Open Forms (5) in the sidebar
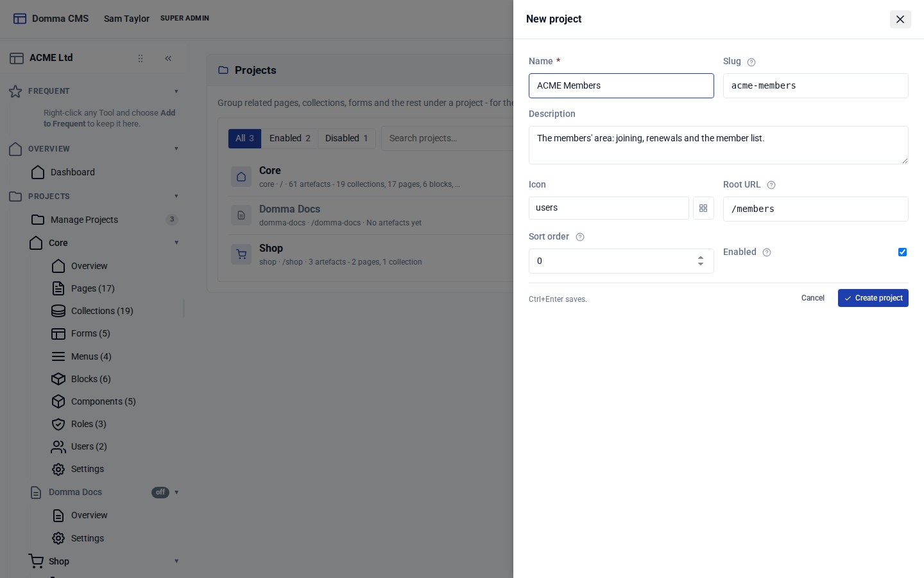924x578 pixels. pos(90,333)
